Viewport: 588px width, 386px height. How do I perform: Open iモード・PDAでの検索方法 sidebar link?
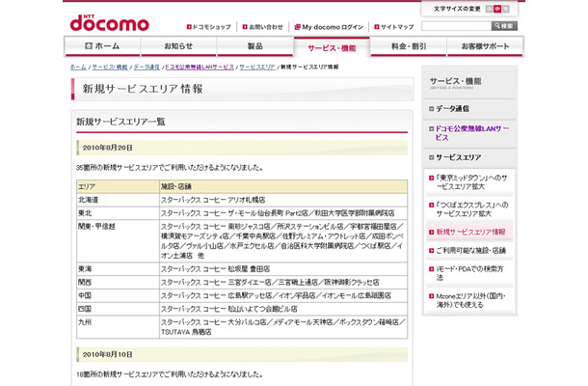(x=469, y=273)
